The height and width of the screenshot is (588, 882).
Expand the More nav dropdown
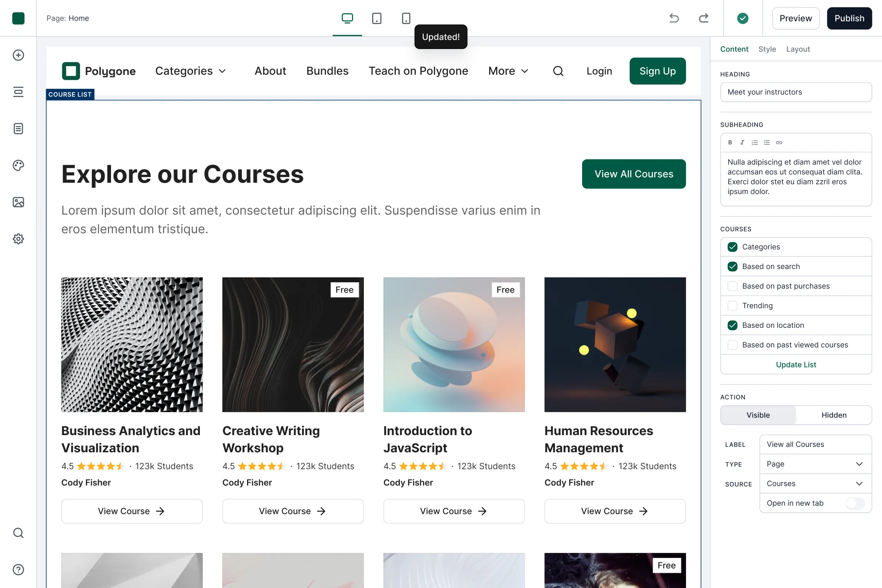click(508, 71)
